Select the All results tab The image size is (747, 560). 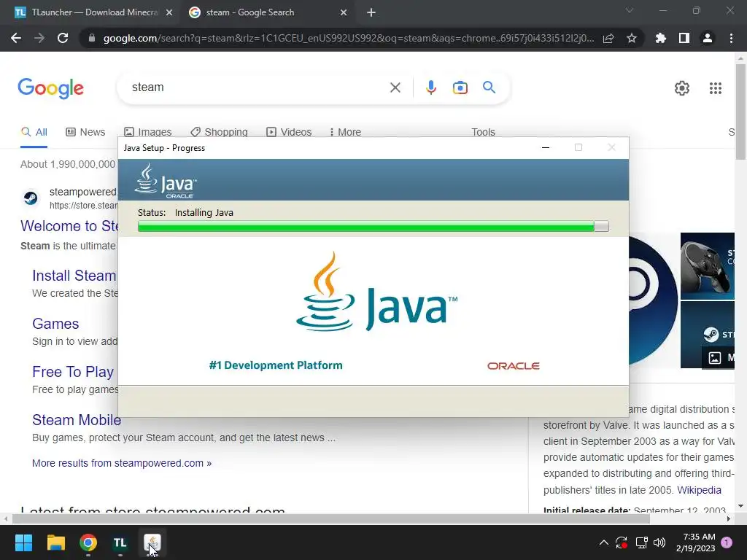tap(34, 132)
